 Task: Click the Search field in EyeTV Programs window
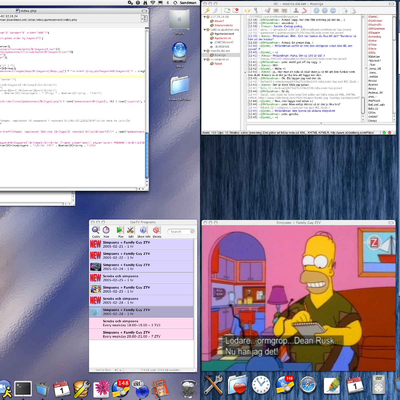click(181, 231)
